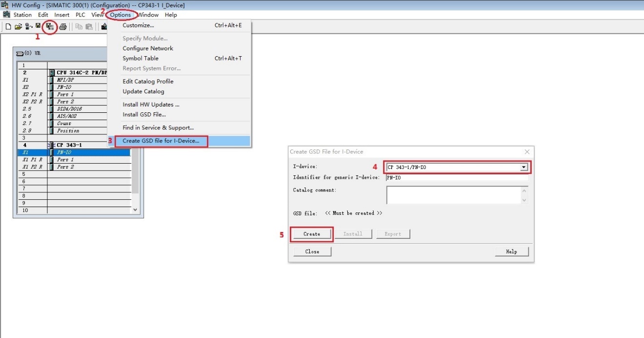Click the CP 343-1 module icon
Viewport: 644px width, 338px height.
(x=52, y=145)
